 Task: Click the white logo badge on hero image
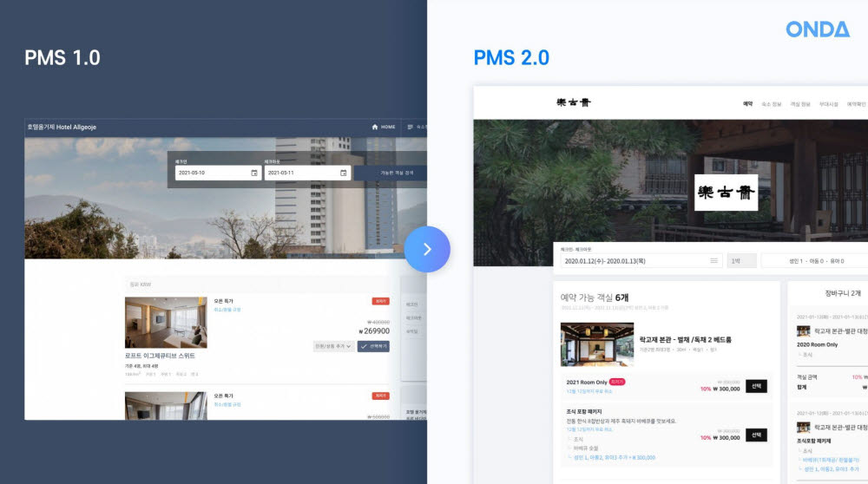pyautogui.click(x=726, y=192)
